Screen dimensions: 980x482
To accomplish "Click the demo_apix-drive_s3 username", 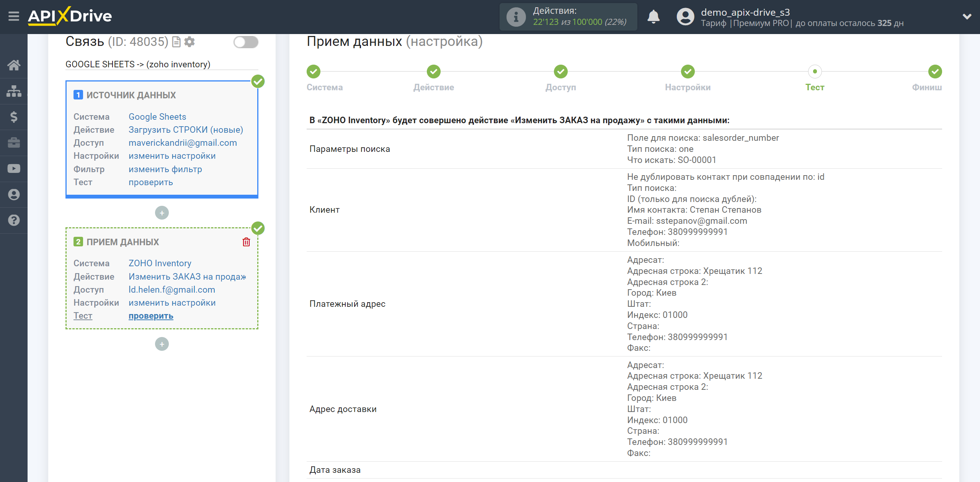I will tap(745, 12).
